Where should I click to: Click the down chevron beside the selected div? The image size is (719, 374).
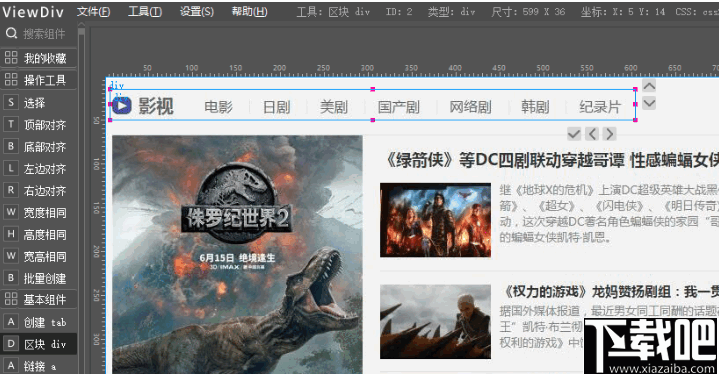tap(649, 103)
